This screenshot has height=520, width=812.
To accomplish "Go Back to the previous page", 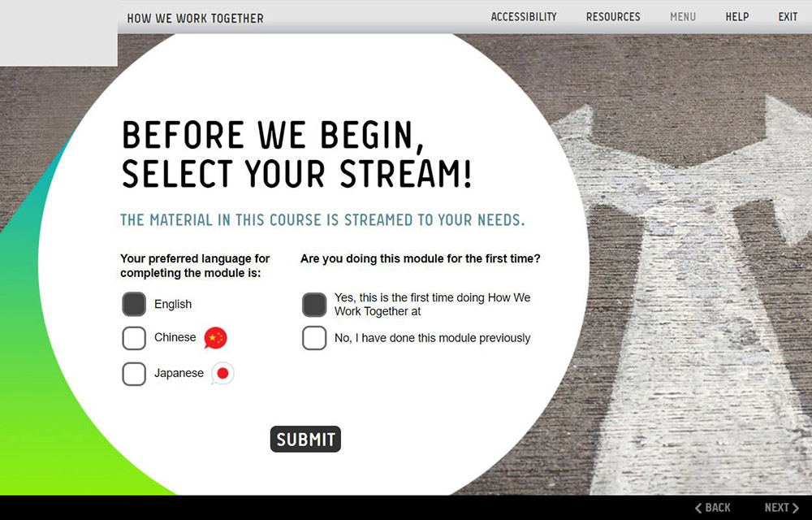I will [713, 508].
